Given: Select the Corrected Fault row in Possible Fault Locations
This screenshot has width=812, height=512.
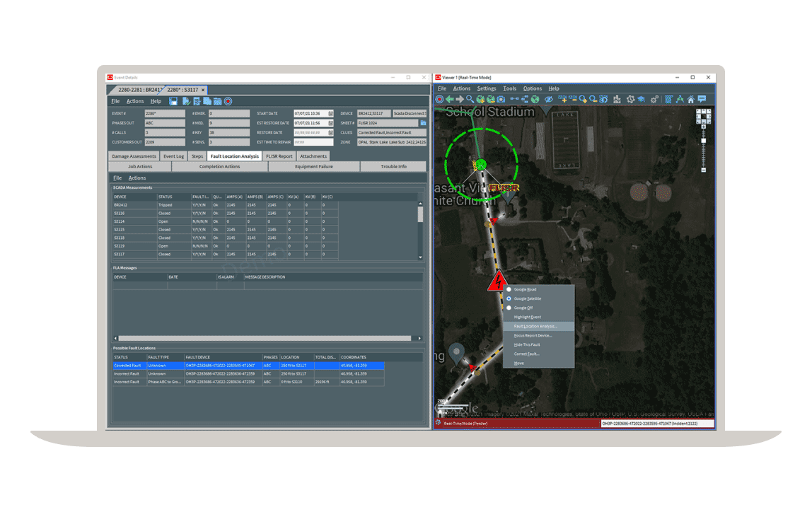Looking at the screenshot, I should click(x=248, y=366).
